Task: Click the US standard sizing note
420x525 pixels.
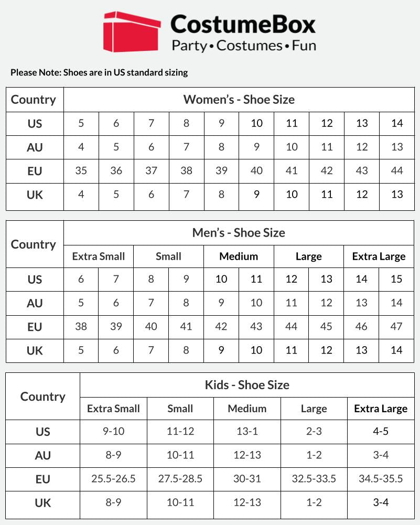Action: [99, 72]
